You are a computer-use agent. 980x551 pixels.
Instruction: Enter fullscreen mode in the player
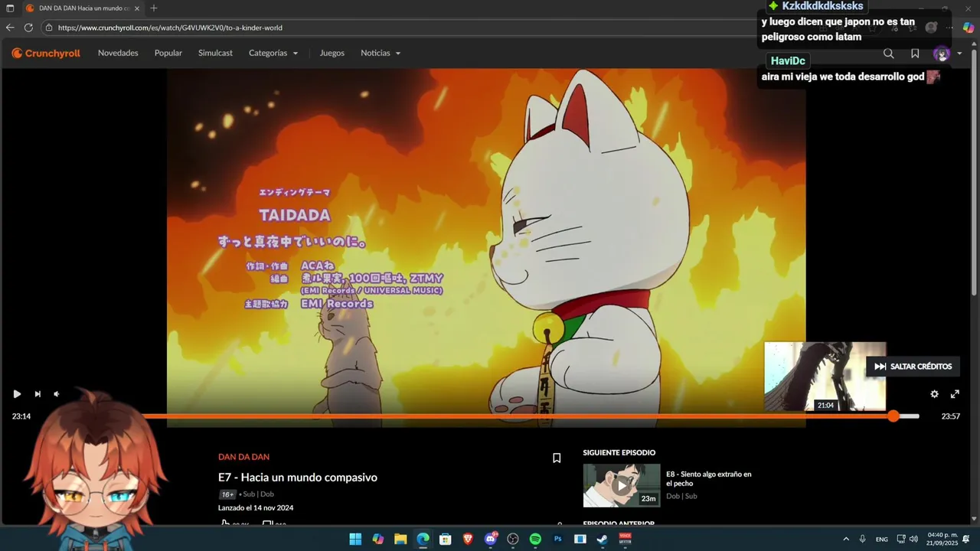955,394
